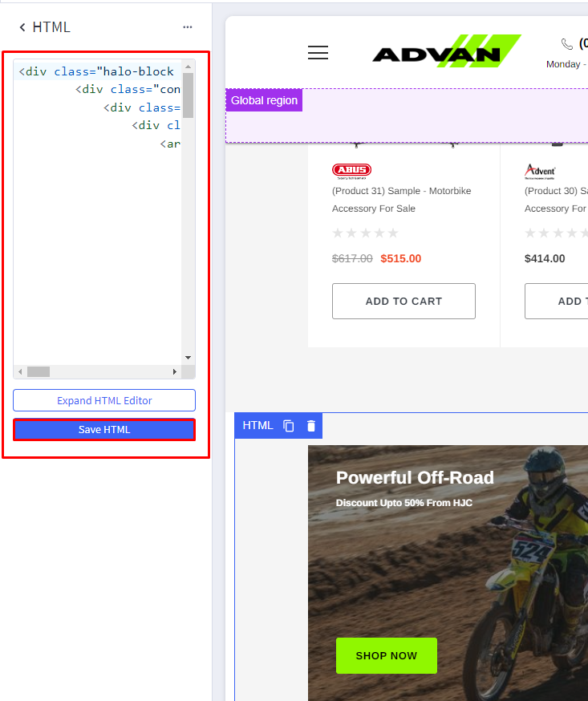Add Product 31 to cart
This screenshot has width=588, height=701.
click(403, 302)
